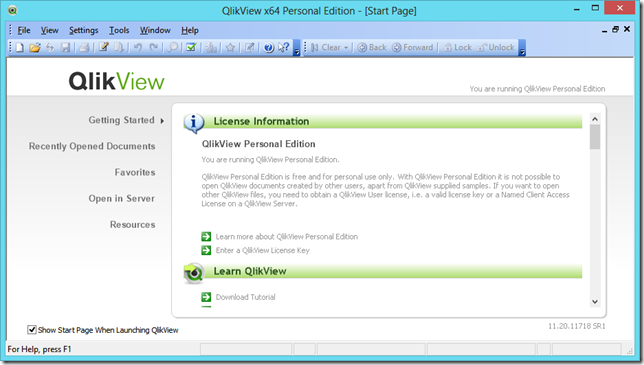Click the scroll up arrow in panel
644x365 pixels.
[x=595, y=119]
